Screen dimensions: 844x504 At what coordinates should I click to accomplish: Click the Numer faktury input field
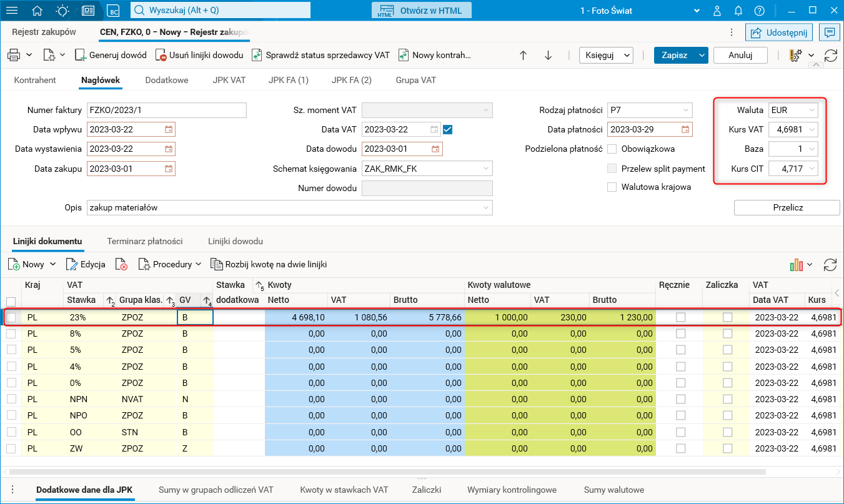click(x=166, y=111)
